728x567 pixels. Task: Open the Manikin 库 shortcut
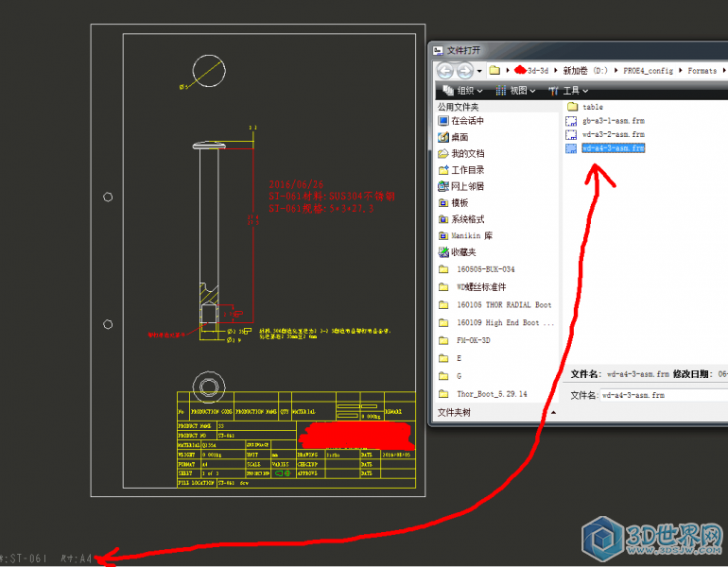pos(465,235)
